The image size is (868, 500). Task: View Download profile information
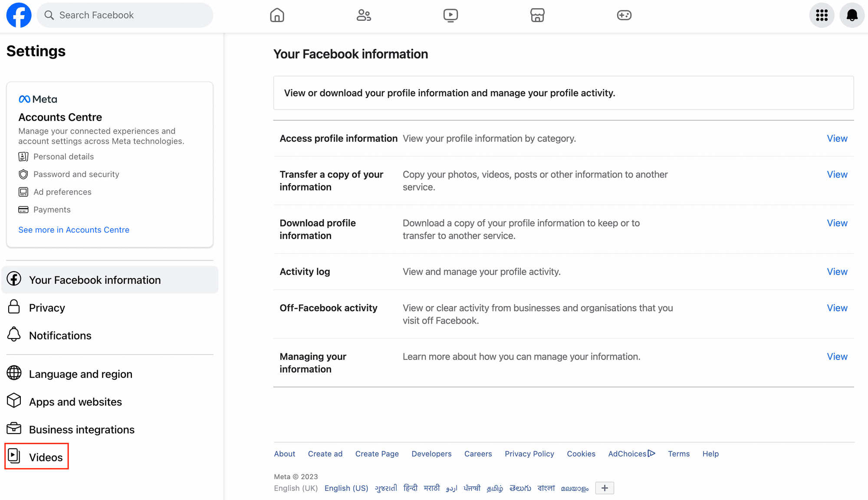[837, 223]
